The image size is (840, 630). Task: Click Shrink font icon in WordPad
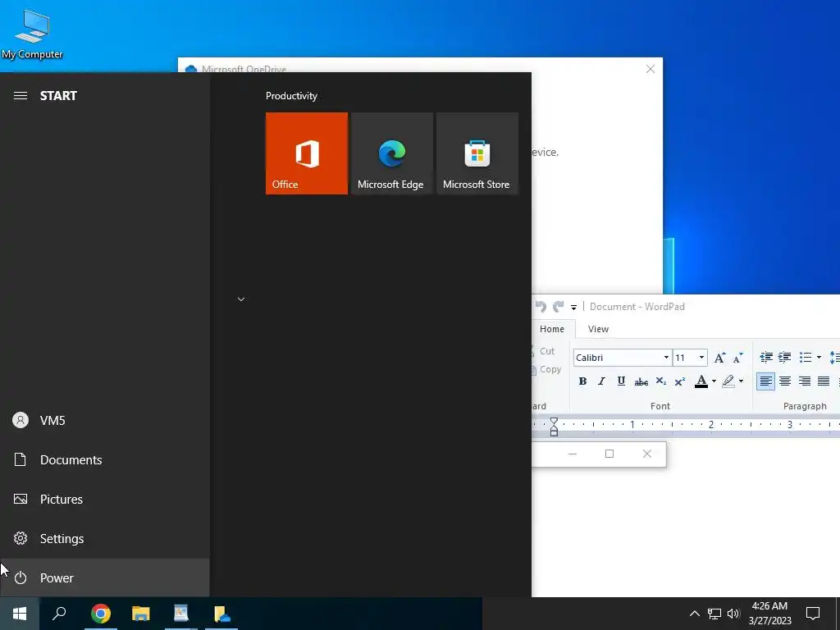(x=737, y=358)
